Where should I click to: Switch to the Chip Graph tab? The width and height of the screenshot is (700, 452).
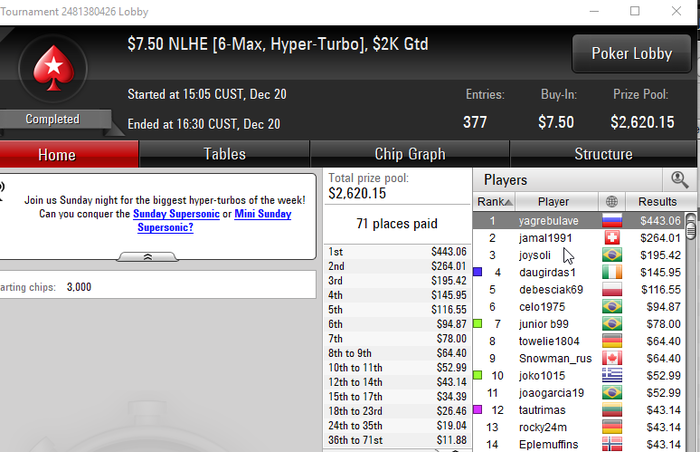tap(409, 154)
